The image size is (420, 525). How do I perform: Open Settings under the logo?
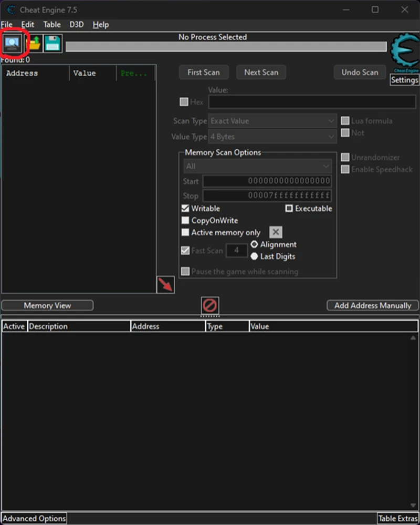(x=405, y=80)
